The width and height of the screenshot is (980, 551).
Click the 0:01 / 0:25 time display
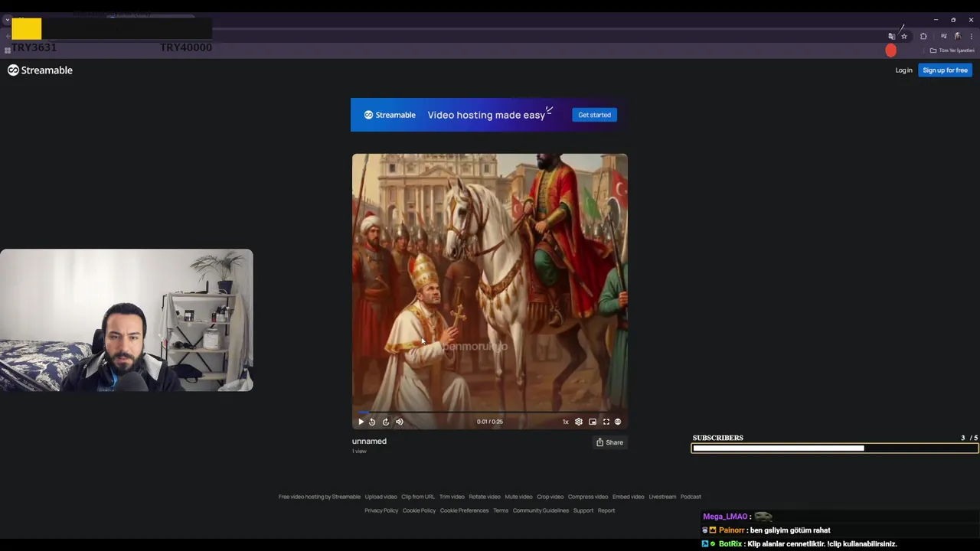(490, 422)
